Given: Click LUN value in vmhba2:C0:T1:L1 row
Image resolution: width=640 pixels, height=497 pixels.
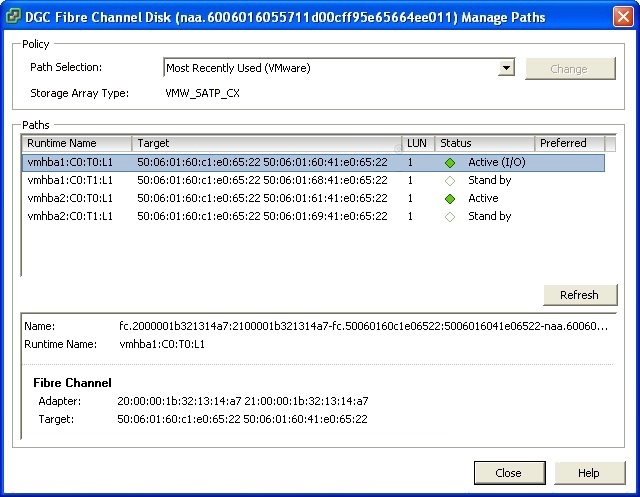Looking at the screenshot, I should pyautogui.click(x=410, y=216).
